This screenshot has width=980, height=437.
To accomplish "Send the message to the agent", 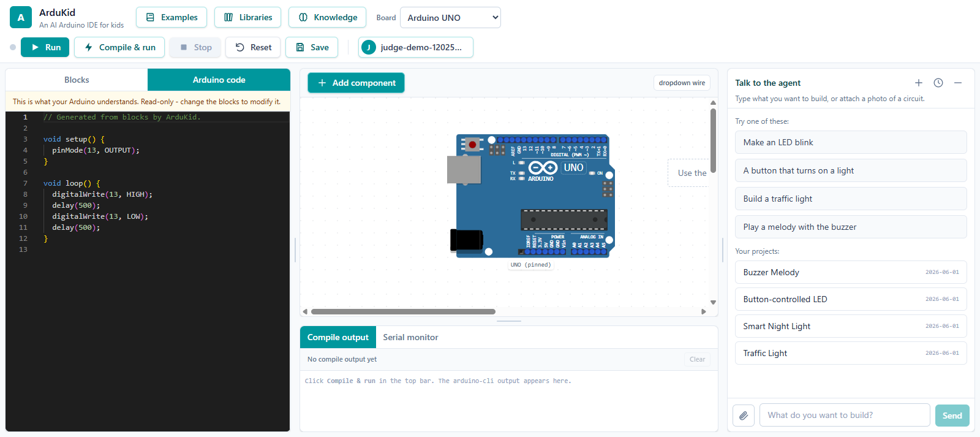I will 952,415.
